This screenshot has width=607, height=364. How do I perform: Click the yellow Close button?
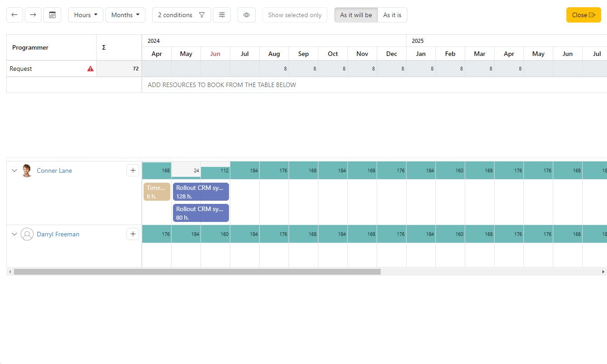click(584, 15)
